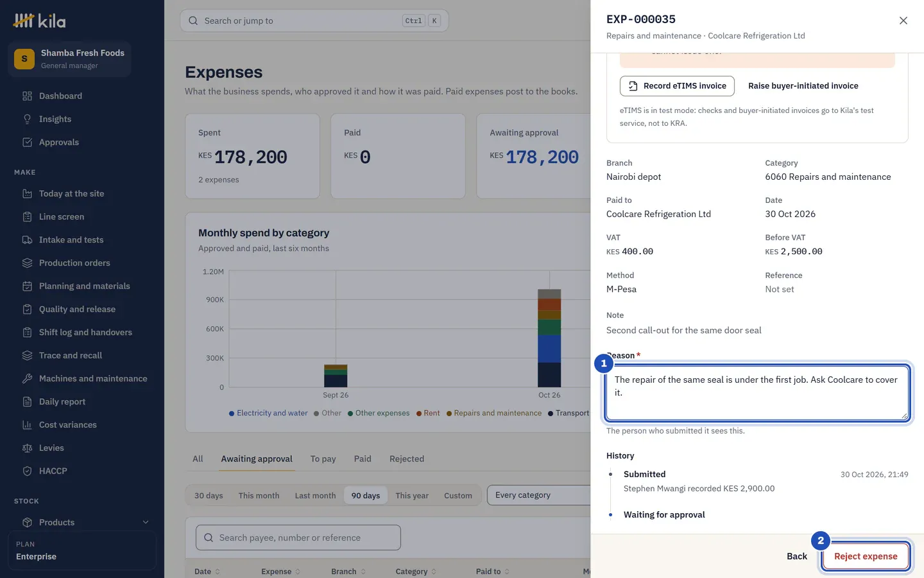Open Dashboard via its grid icon

tap(27, 96)
